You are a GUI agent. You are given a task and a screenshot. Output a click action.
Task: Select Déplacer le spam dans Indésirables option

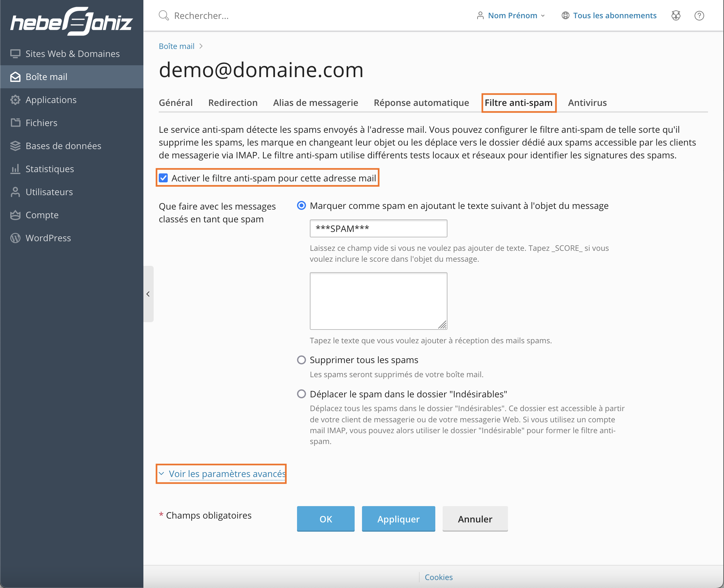tap(301, 394)
